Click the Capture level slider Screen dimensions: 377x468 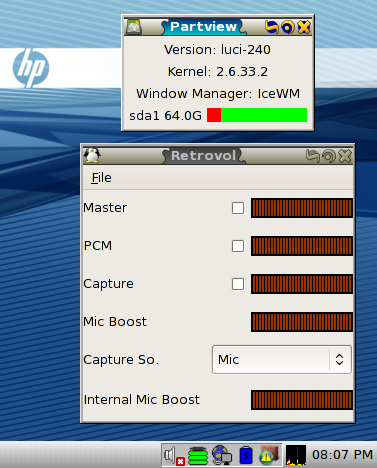click(x=302, y=284)
